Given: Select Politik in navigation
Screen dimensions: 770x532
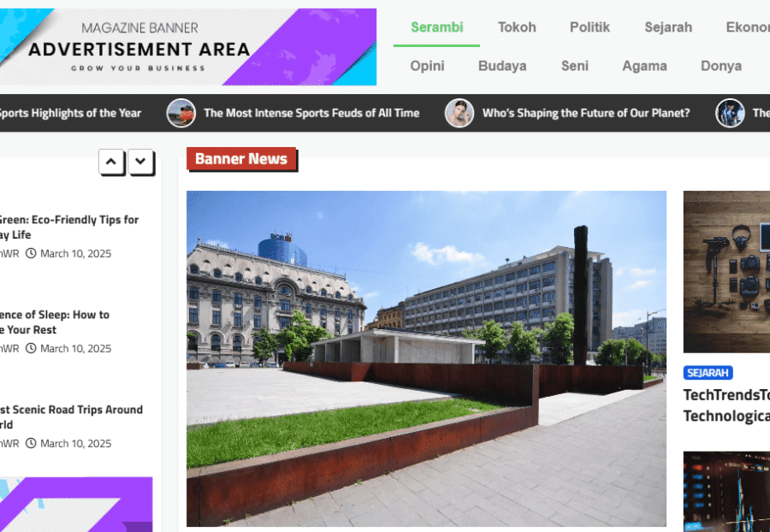Looking at the screenshot, I should pyautogui.click(x=589, y=27).
